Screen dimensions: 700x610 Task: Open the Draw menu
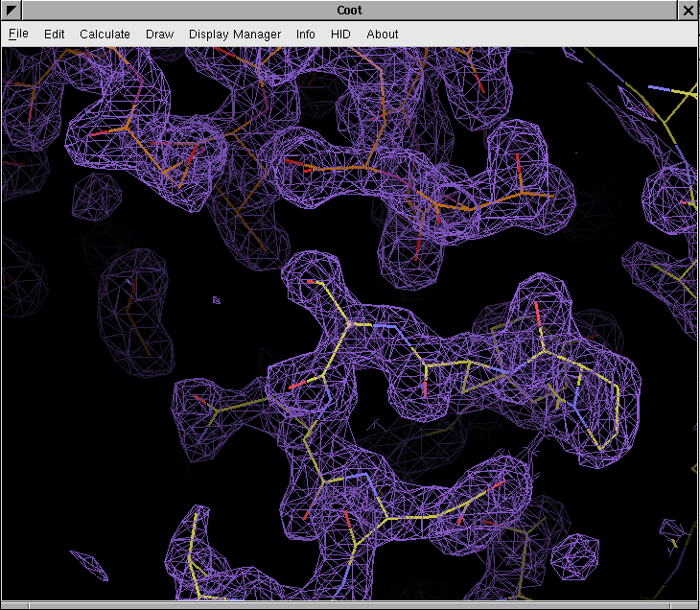tap(159, 34)
